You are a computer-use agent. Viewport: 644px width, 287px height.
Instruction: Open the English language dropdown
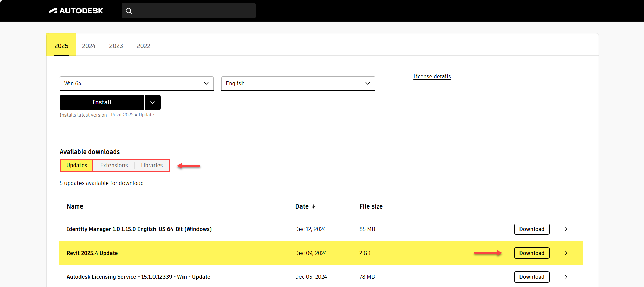tap(298, 84)
